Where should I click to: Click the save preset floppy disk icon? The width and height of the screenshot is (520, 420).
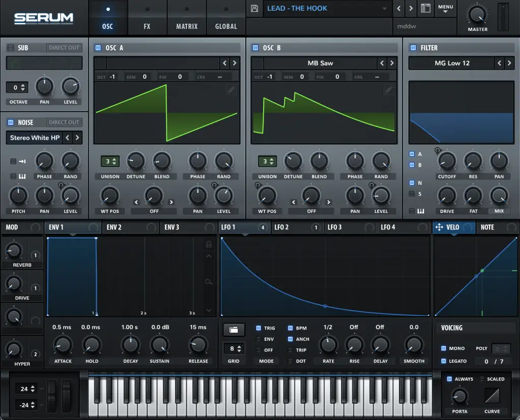pos(254,8)
